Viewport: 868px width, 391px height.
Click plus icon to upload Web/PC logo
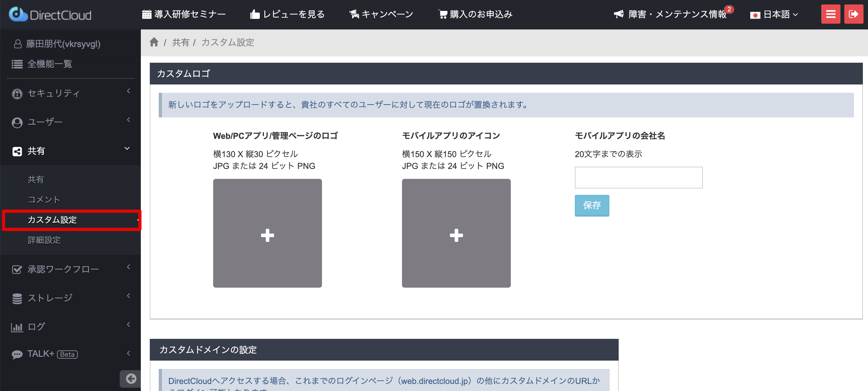click(x=267, y=235)
